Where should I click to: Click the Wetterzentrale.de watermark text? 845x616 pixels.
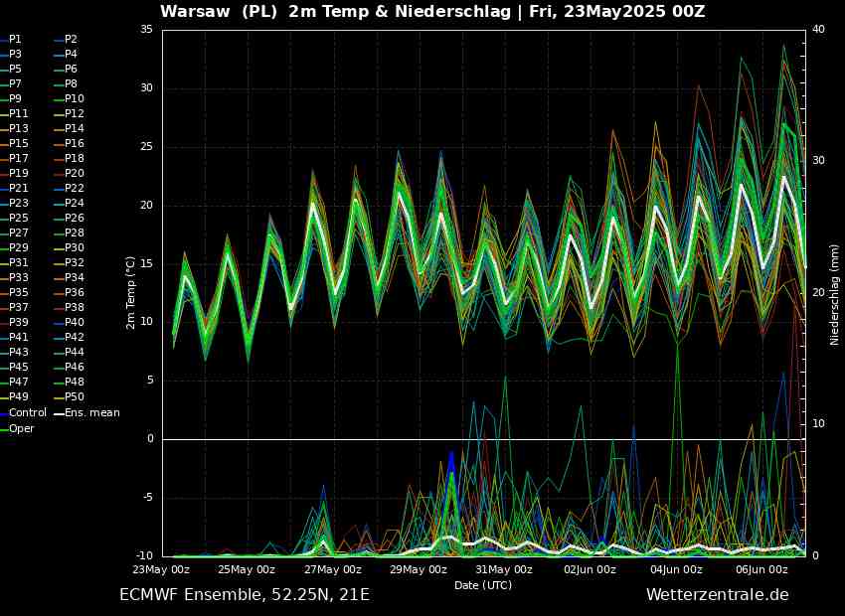click(718, 595)
